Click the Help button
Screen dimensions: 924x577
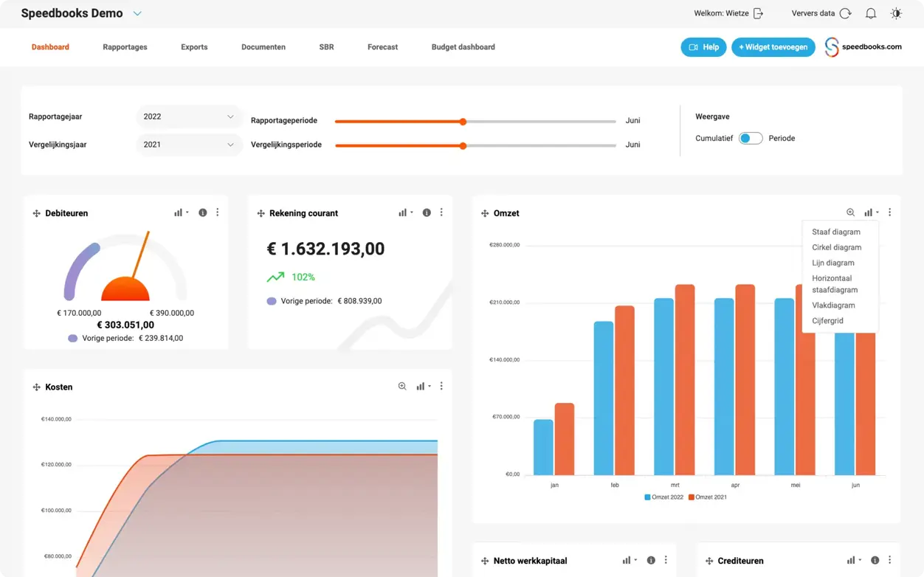click(703, 47)
